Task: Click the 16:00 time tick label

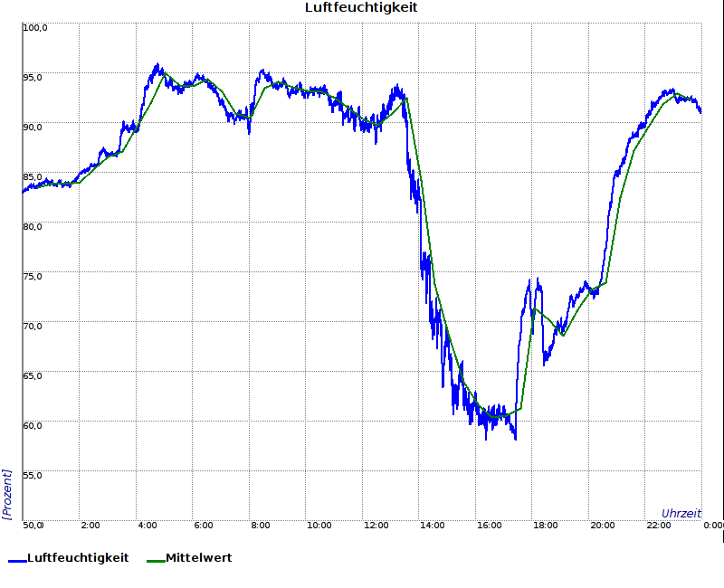Action: (489, 526)
